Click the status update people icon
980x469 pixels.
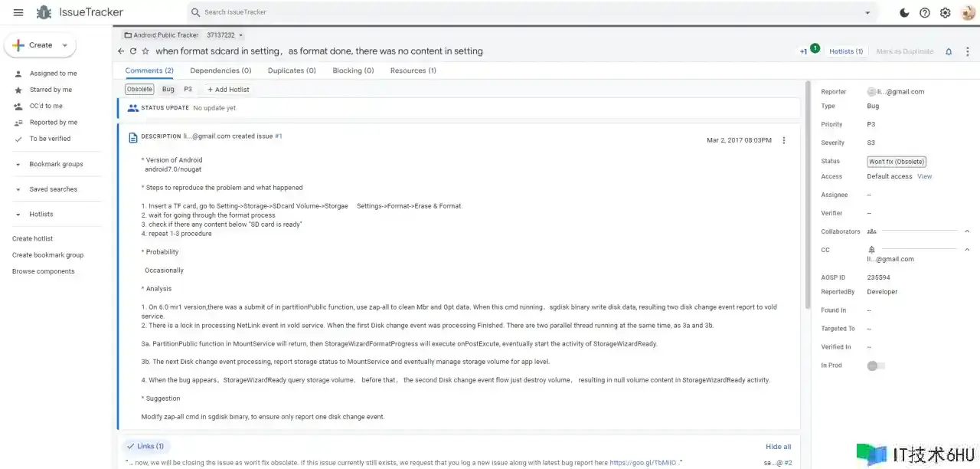133,108
